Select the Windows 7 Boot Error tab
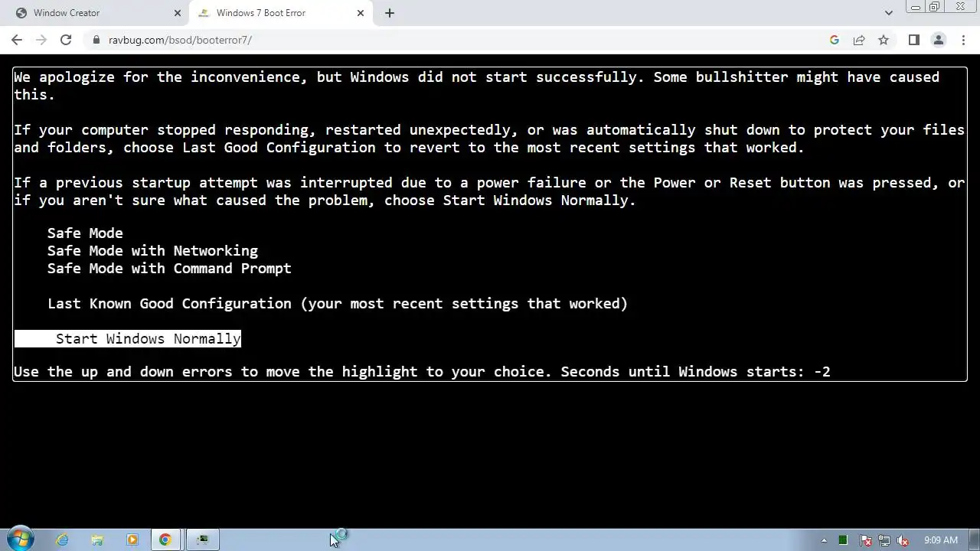The height and width of the screenshot is (551, 980). (279, 13)
